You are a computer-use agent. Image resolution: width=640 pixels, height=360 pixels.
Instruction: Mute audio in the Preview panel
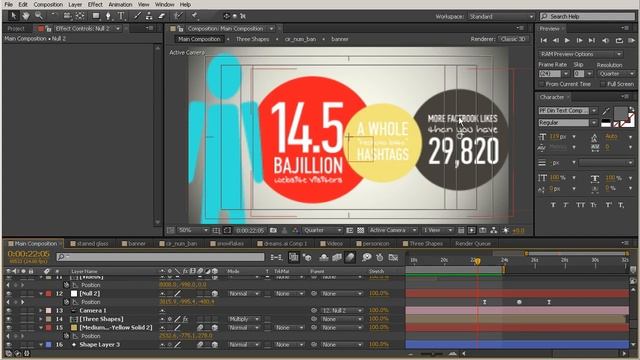pos(605,40)
